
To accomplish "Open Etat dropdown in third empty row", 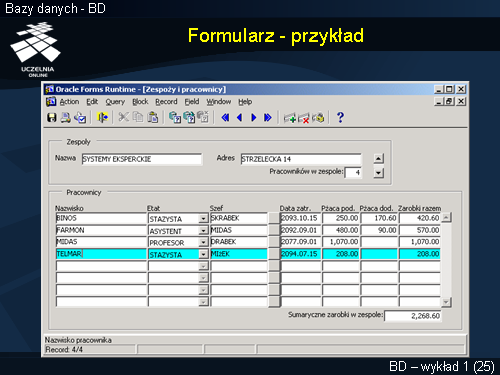I will (203, 290).
